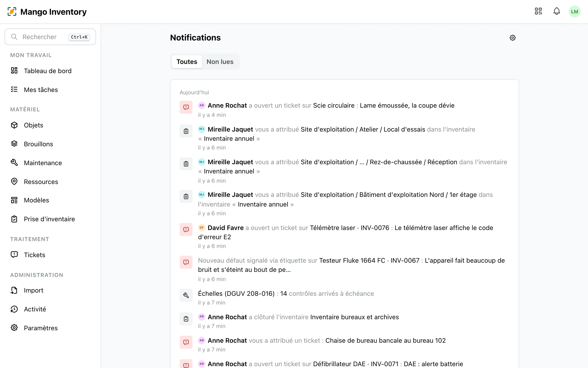Open Inventaire bureaux et archives notification

(x=344, y=321)
